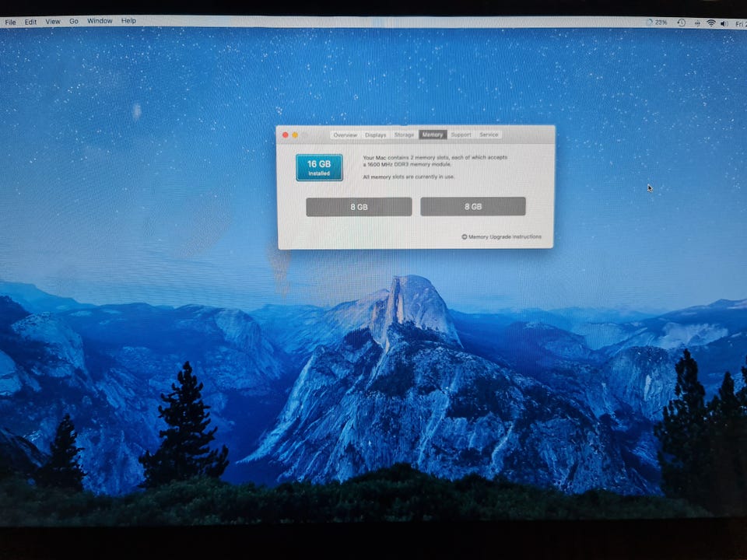Click the arrow icon beside Memory Upgrade Instructions
Screen dimensions: 747x560
pyautogui.click(x=464, y=236)
